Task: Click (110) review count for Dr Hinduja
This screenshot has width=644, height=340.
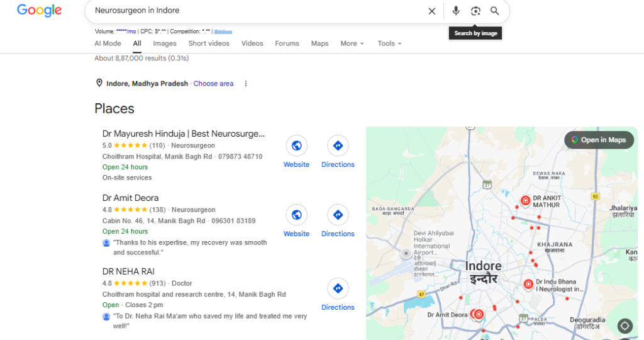Action: 157,145
